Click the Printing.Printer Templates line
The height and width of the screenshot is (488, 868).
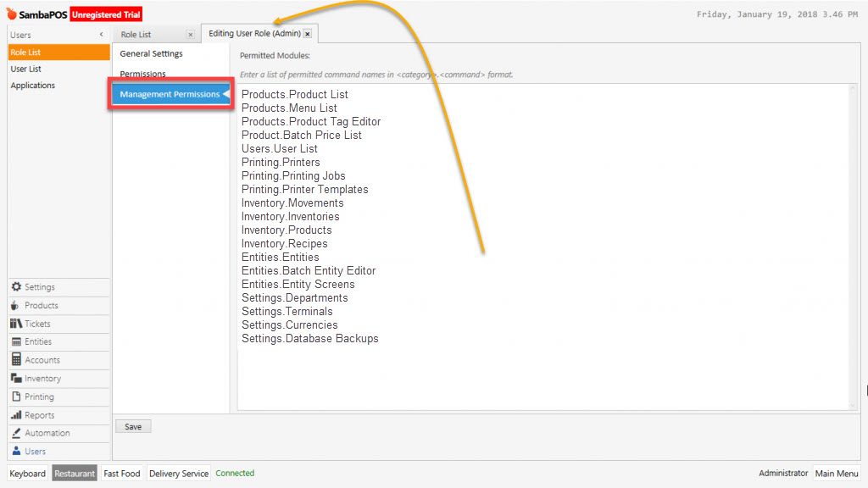(x=304, y=189)
